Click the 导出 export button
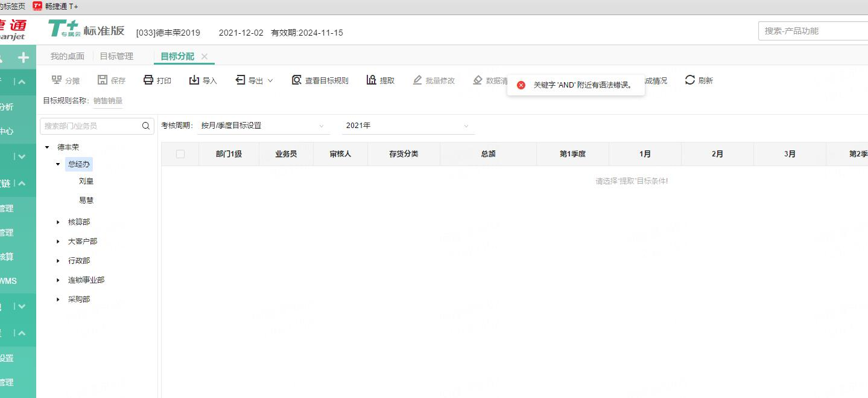Image resolution: width=868 pixels, height=398 pixels. 249,80
